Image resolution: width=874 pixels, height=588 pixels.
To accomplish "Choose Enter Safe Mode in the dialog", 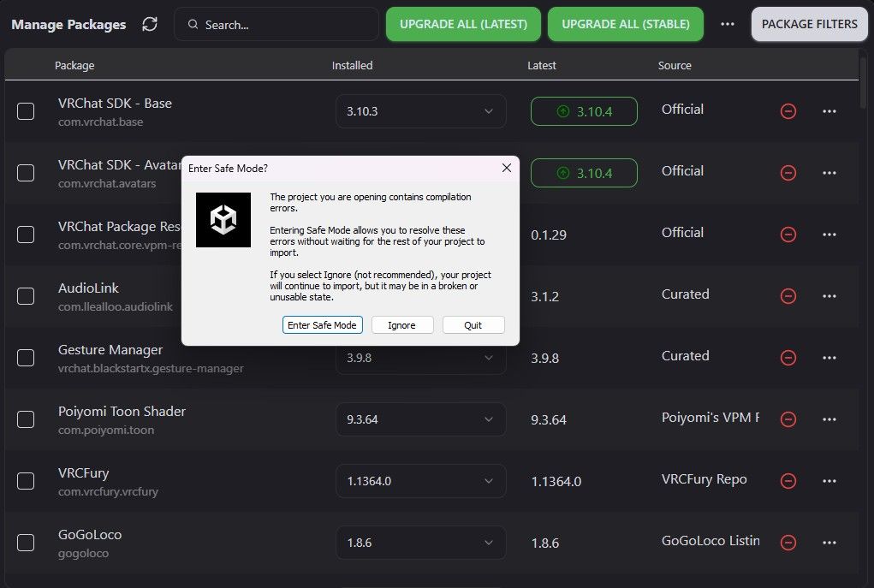I will [x=322, y=325].
